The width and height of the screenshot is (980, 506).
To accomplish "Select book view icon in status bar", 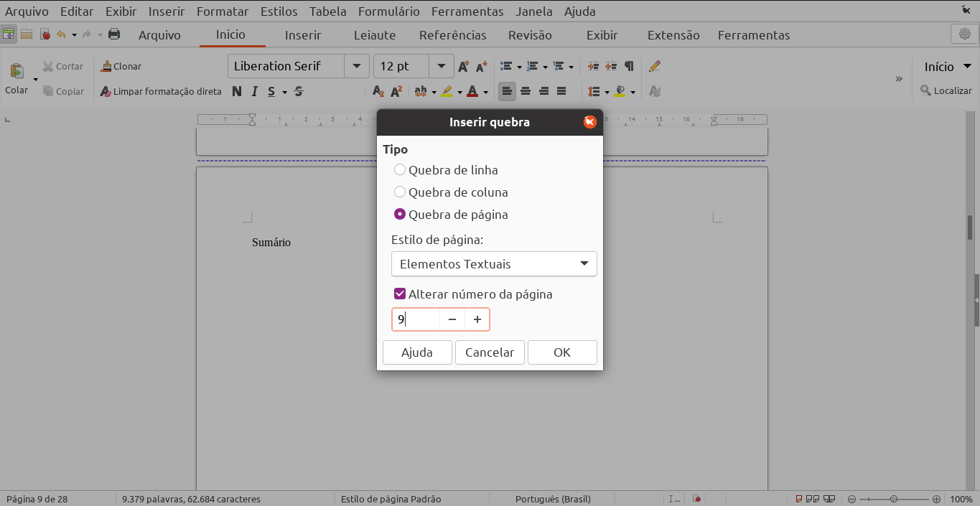I will pos(829,499).
